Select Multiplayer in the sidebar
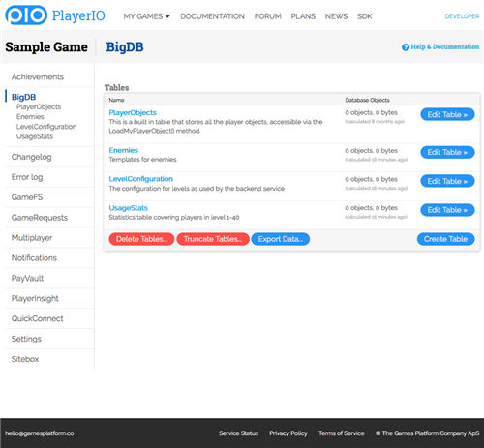This screenshot has width=484, height=448. click(32, 238)
